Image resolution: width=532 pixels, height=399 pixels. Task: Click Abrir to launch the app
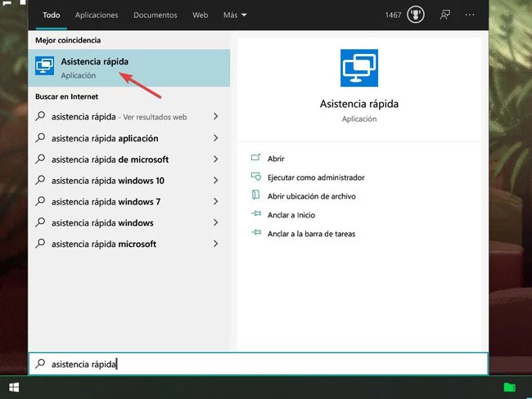[276, 159]
